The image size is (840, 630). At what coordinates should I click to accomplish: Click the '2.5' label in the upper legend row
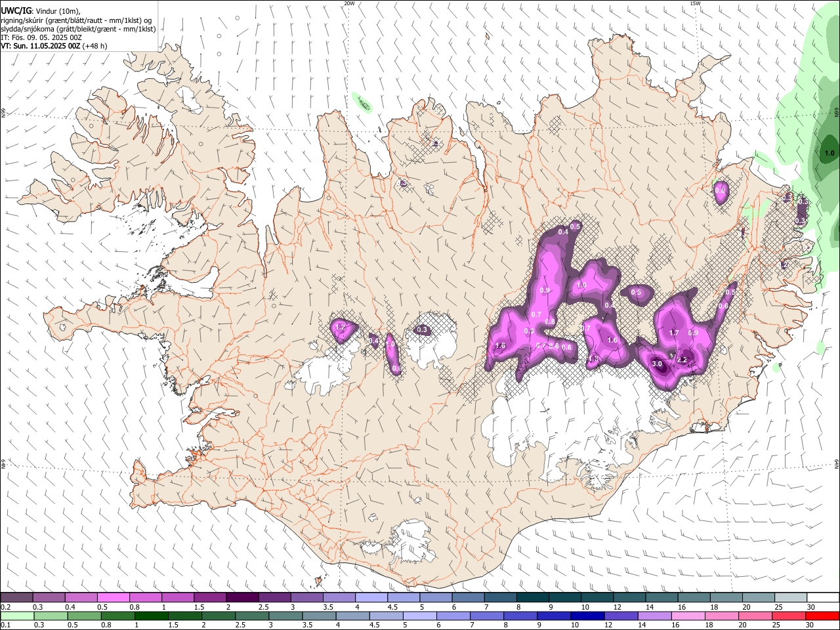coord(263,607)
